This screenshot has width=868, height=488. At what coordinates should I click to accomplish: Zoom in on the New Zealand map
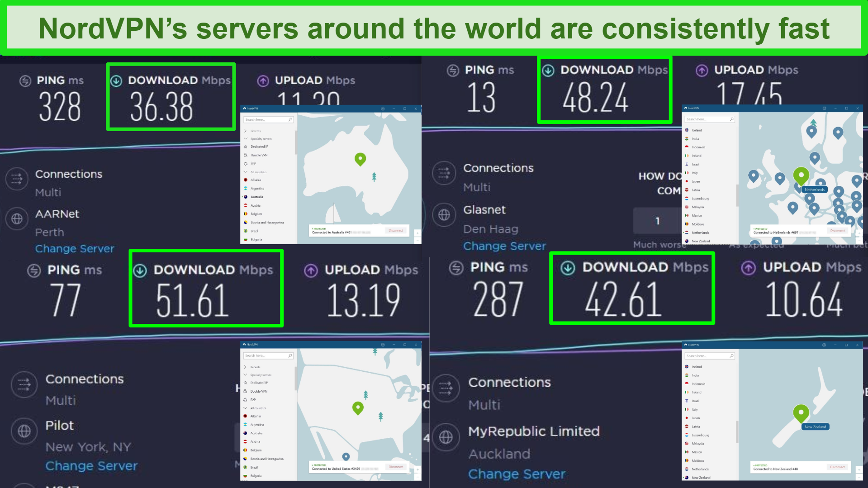point(859,470)
